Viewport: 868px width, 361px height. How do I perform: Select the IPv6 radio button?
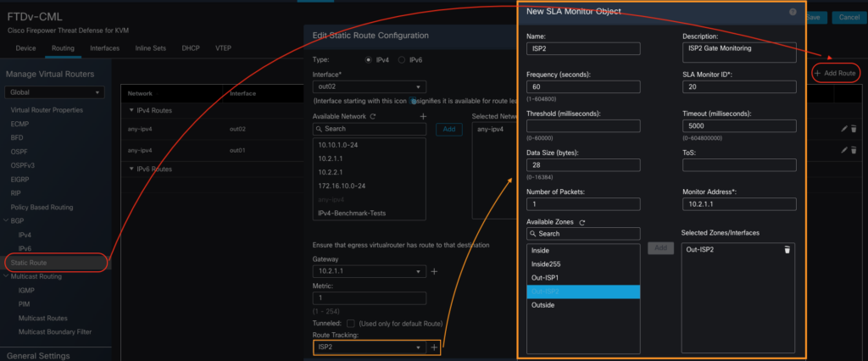point(401,60)
